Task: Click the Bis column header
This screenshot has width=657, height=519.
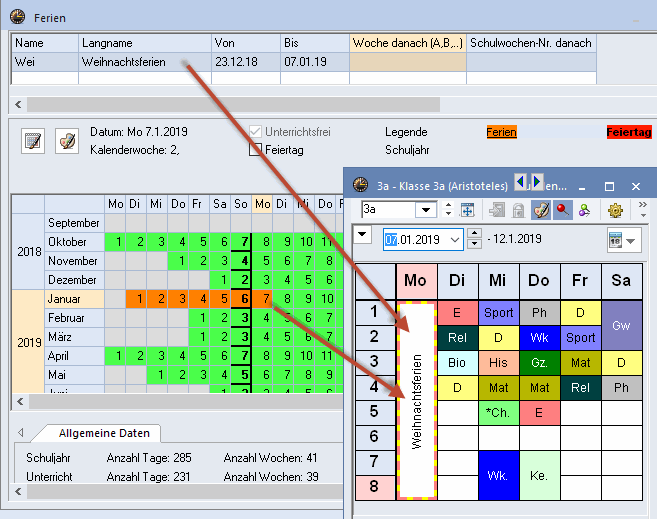Action: [315, 43]
